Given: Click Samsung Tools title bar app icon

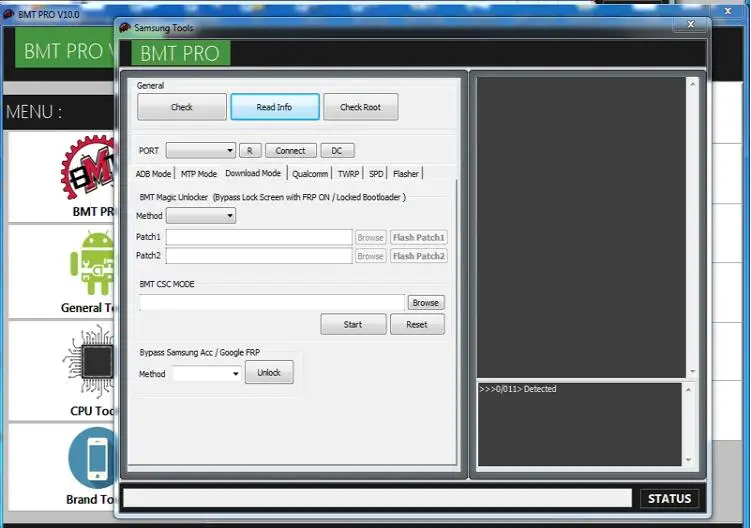Looking at the screenshot, I should (125, 28).
